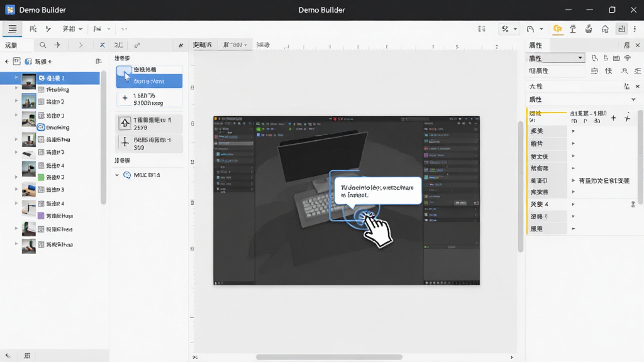
Task: Select the tree row with the purple square icon
Action: 55,216
